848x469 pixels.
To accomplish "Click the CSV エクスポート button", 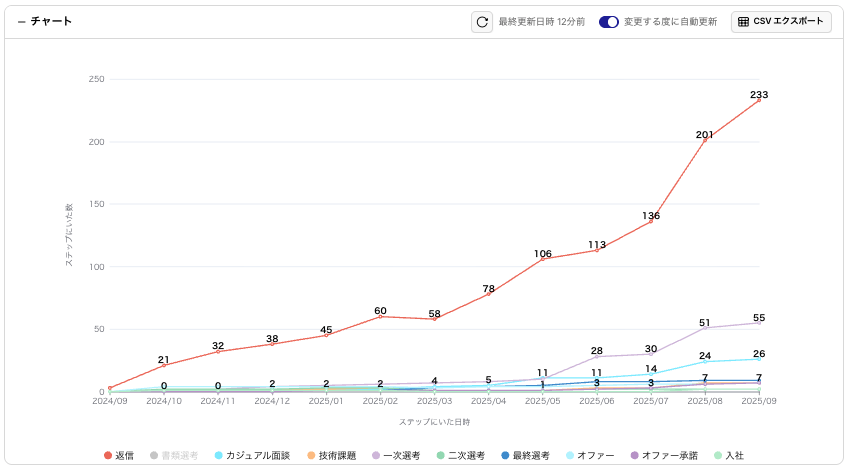I will (781, 22).
